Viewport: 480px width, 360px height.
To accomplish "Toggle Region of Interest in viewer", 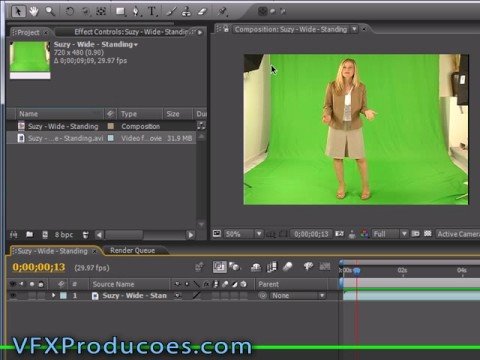I will (415, 234).
